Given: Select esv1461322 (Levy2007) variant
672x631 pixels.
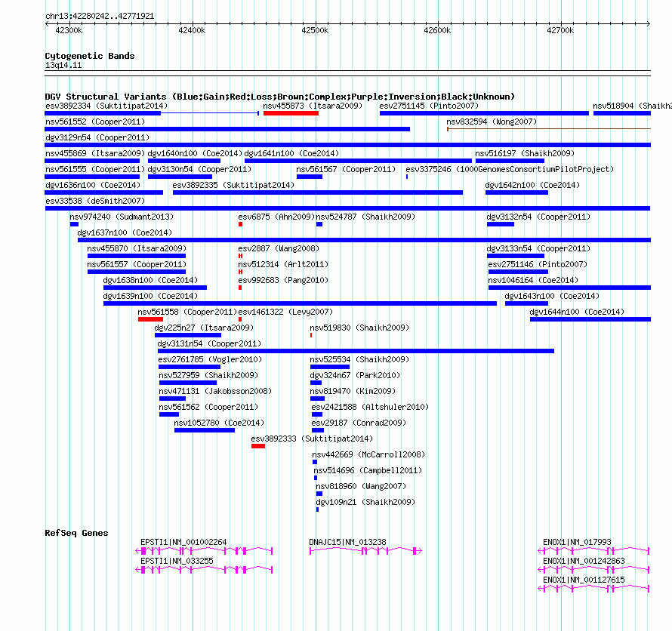Looking at the screenshot, I should [240, 319].
